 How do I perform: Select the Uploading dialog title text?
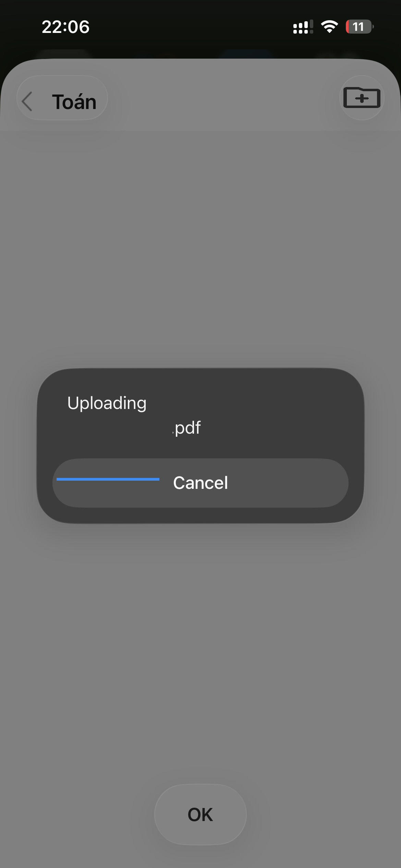pyautogui.click(x=107, y=403)
